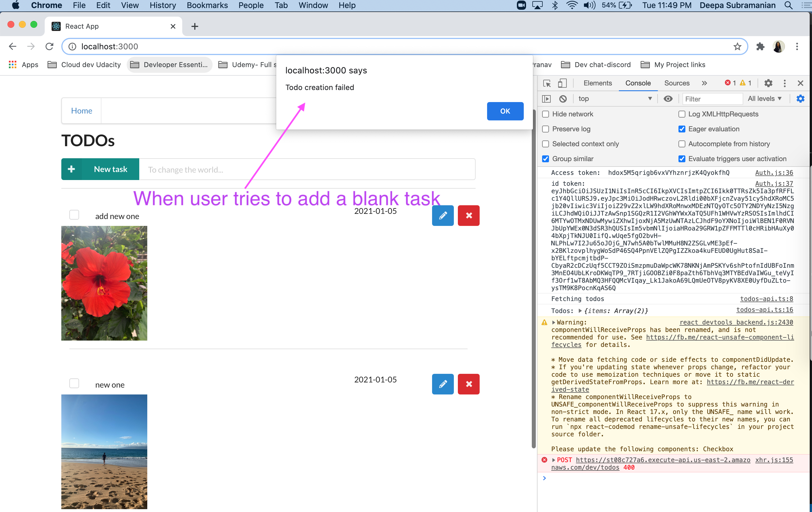Delete the 'new one' todo item

click(468, 384)
